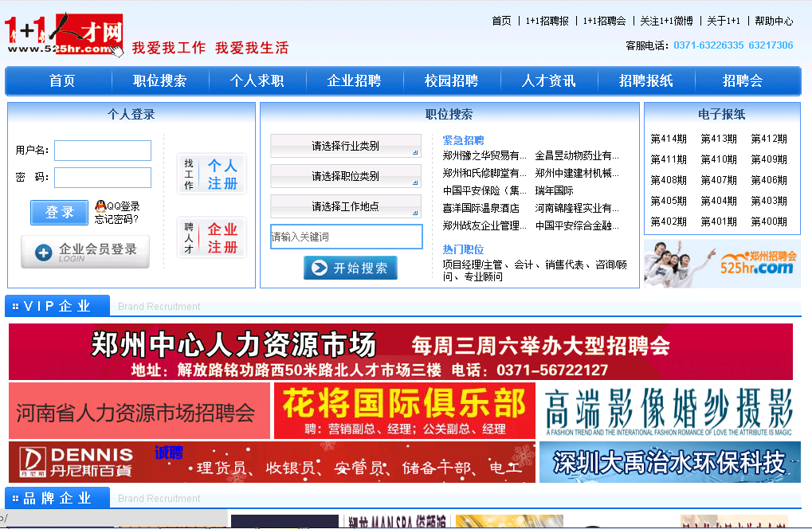Open 中国平安保险（集... listing

(484, 190)
